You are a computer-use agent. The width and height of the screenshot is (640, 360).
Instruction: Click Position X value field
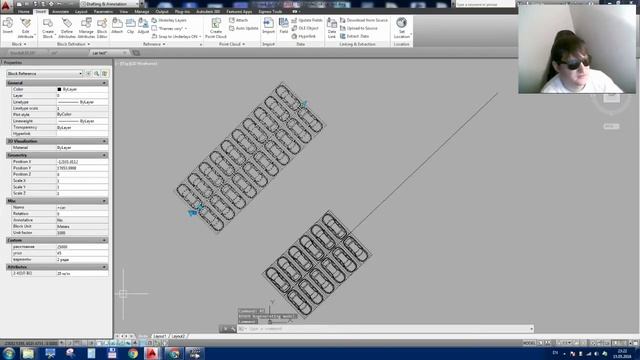coord(82,162)
